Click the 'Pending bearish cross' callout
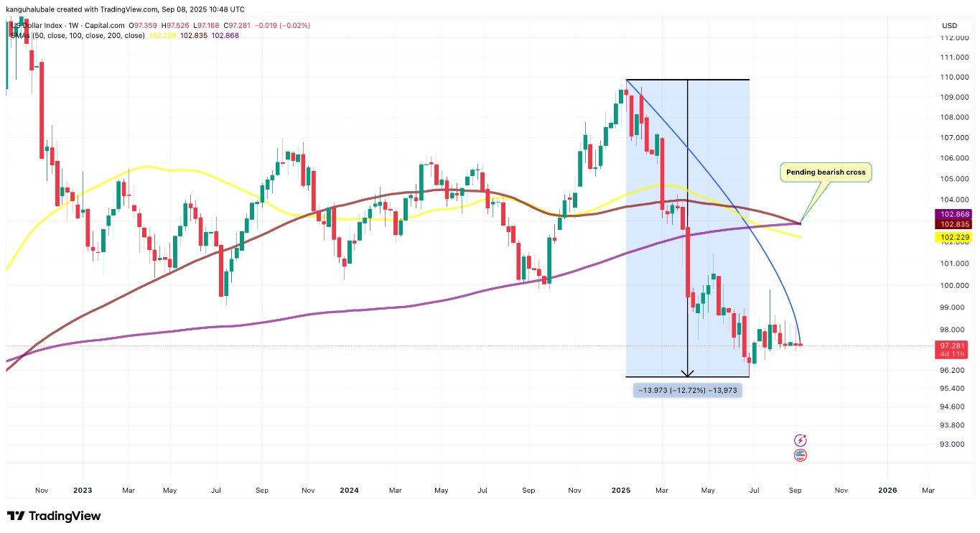Image resolution: width=980 pixels, height=533 pixels. coord(826,172)
